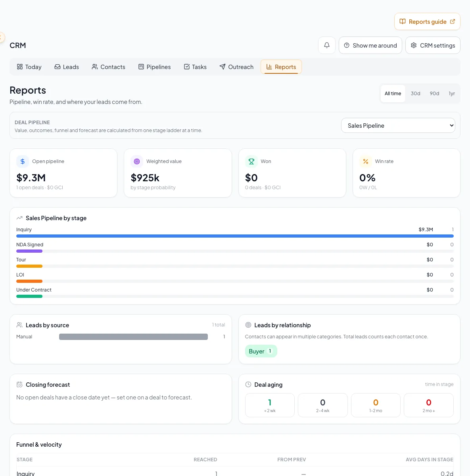This screenshot has height=476, width=470.
Task: Select the Pipelines tab
Action: point(154,67)
